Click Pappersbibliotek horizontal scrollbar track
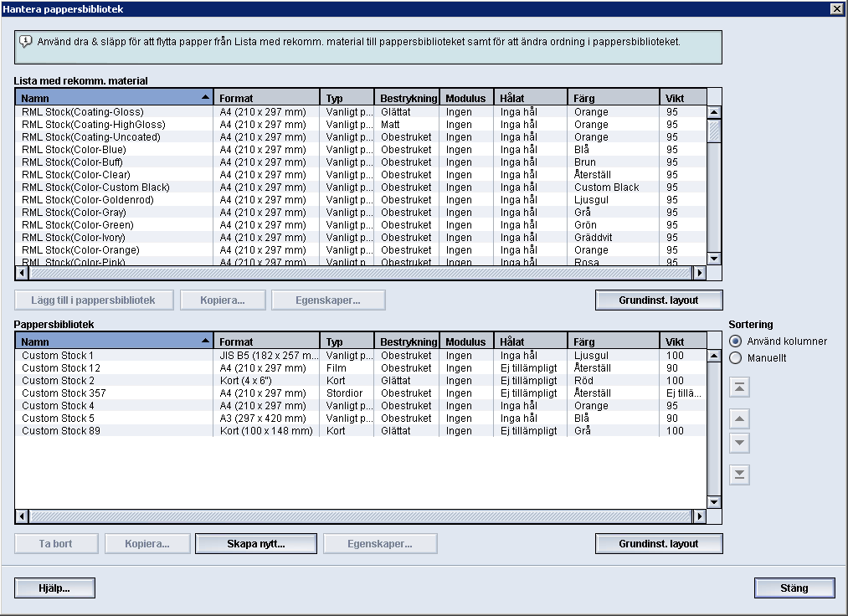Screen dimensions: 848x616 click(x=360, y=516)
